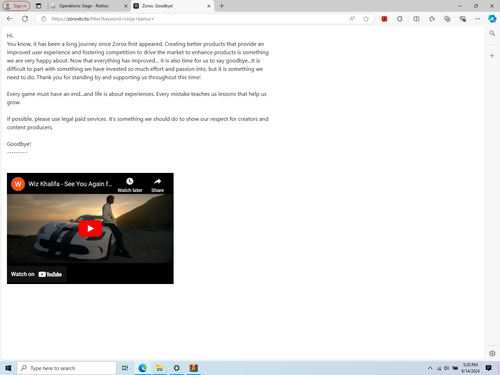
Task: Share the embedded YouTube video
Action: click(157, 185)
